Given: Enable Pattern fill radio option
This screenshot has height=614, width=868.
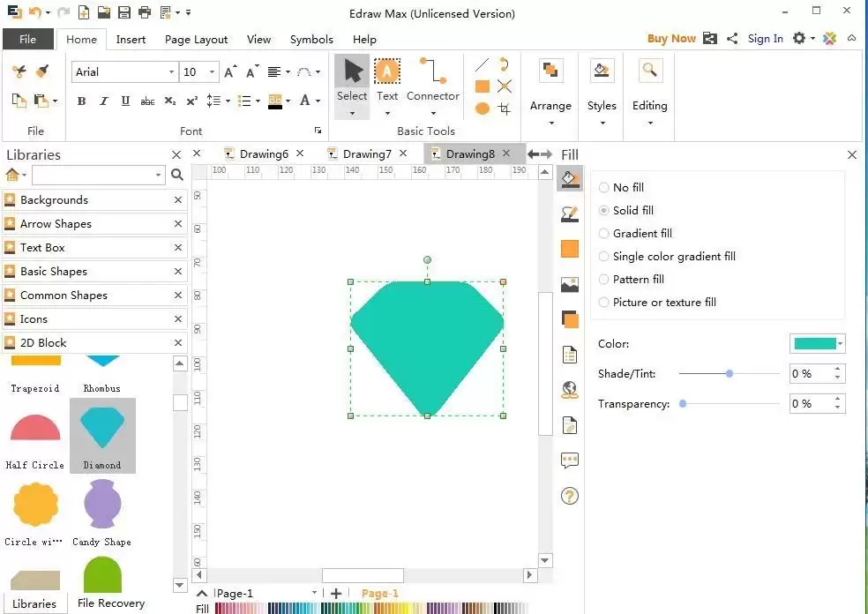Looking at the screenshot, I should [604, 280].
